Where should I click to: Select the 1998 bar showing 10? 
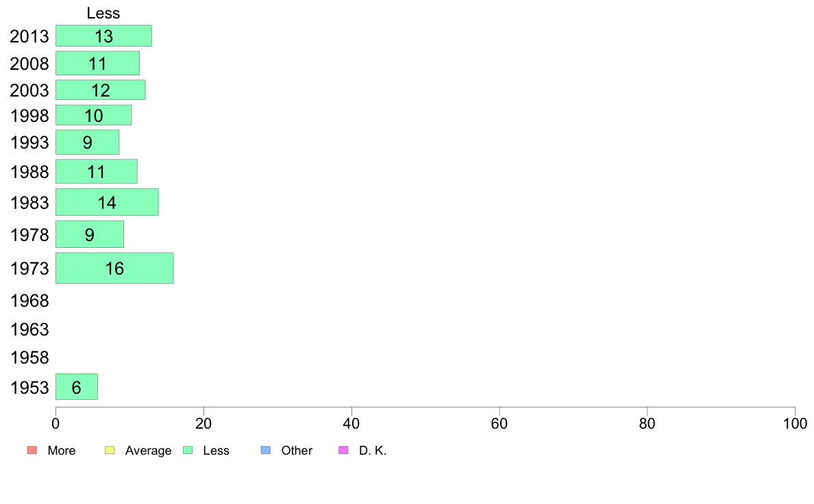(x=93, y=115)
